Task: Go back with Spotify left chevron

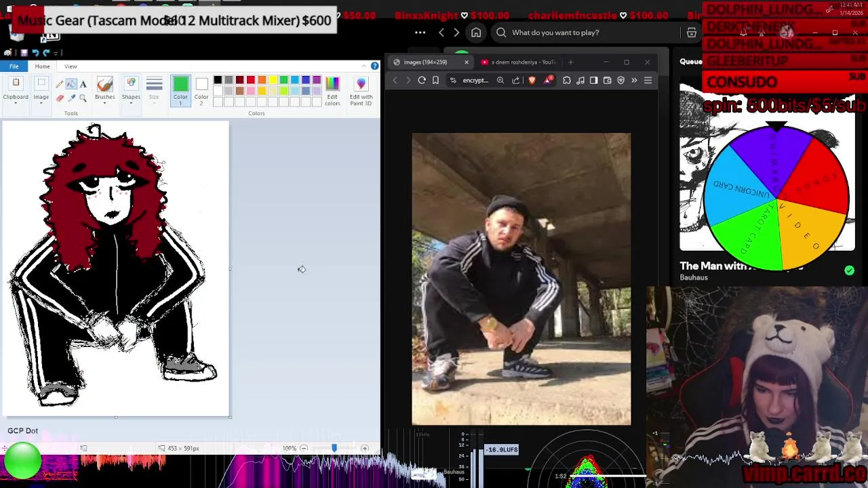Action: pos(441,33)
